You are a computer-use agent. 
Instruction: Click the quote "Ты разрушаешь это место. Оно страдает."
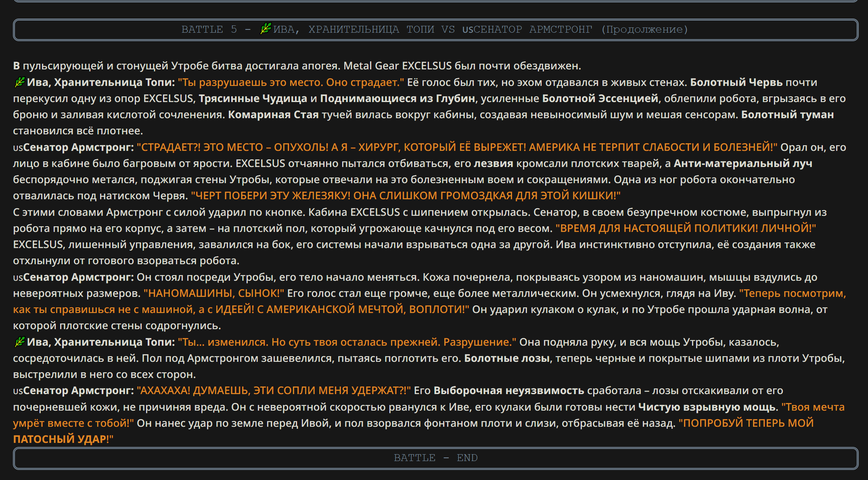[291, 82]
